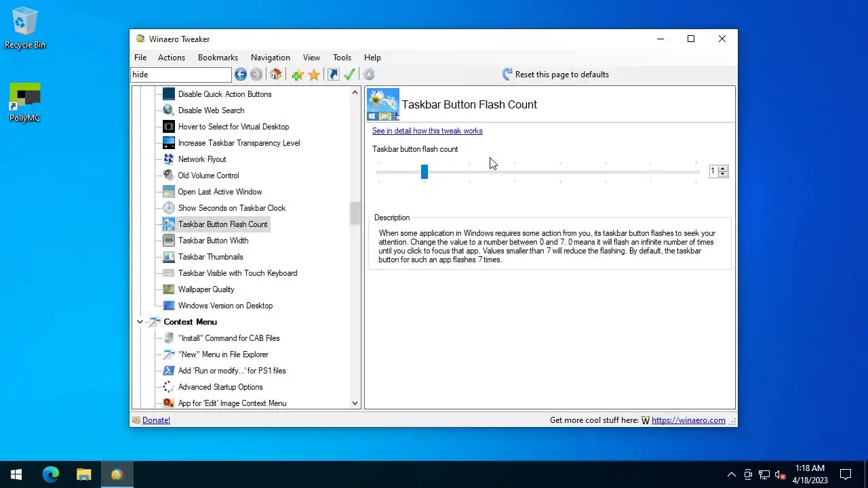The width and height of the screenshot is (868, 488).
Task: Click the Increase Taskbar Transparency Level icon
Action: point(169,143)
